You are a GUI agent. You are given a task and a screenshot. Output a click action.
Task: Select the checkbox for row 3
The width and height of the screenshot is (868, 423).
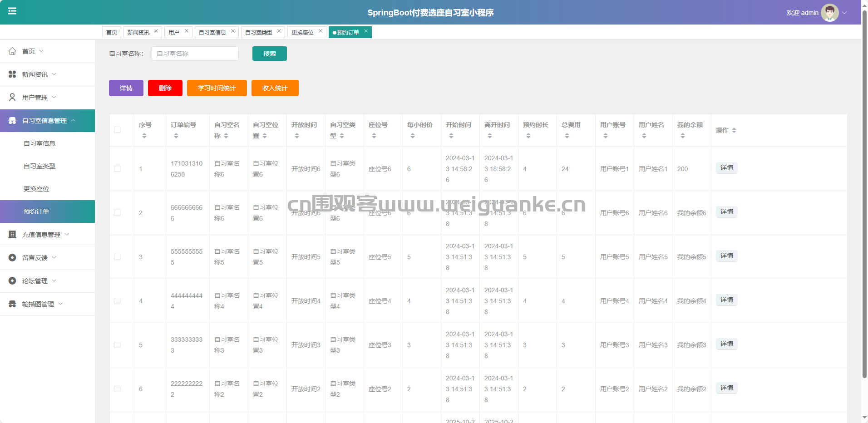point(117,257)
